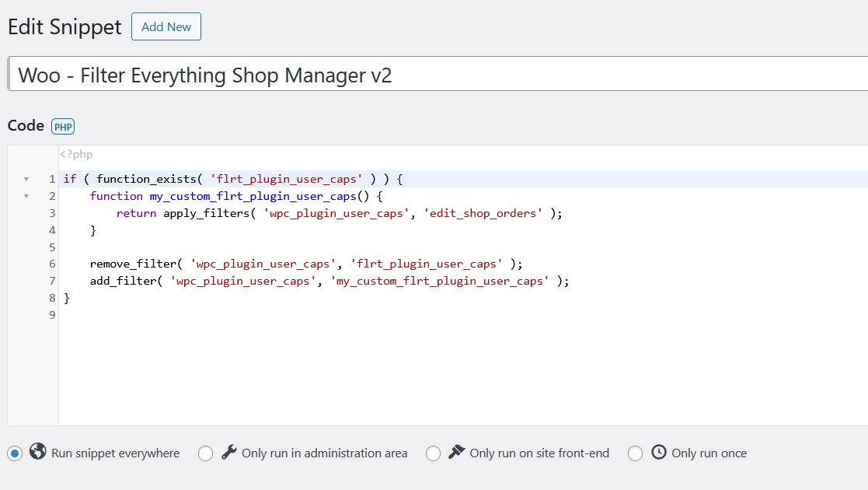Click 'Only run on site front-end' label
The width and height of the screenshot is (868, 490).
539,453
